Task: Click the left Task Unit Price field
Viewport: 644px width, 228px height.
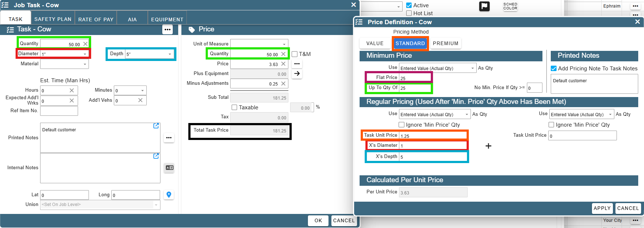Action: (433, 135)
